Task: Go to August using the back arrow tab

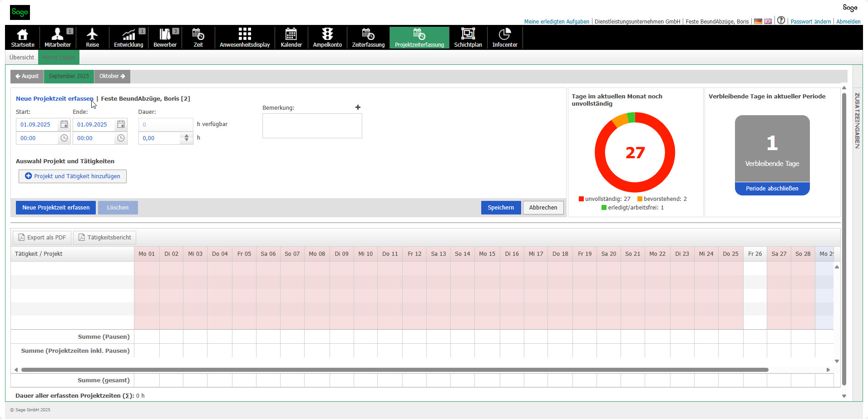Action: (26, 76)
